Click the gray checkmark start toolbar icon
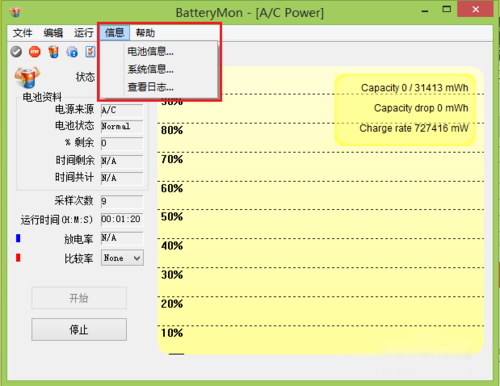Screen dimensions: 500x386 [16, 52]
